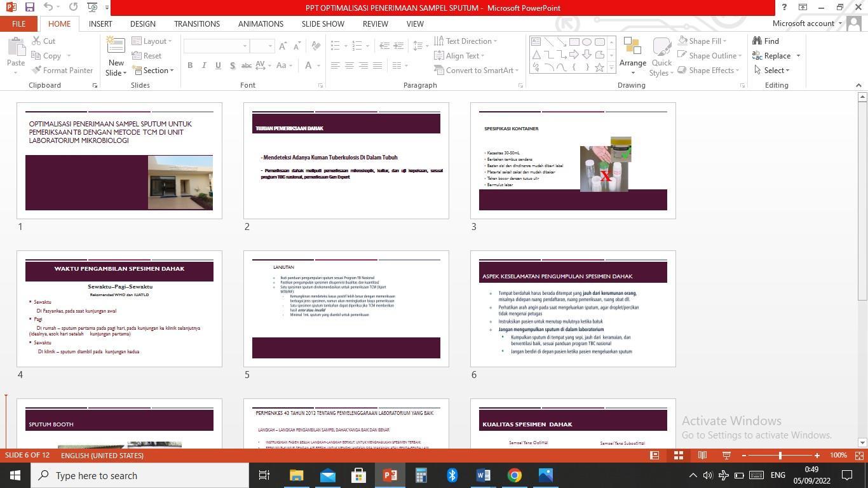Open the font size dropdown
Screen dimensions: 868x488
(270, 46)
